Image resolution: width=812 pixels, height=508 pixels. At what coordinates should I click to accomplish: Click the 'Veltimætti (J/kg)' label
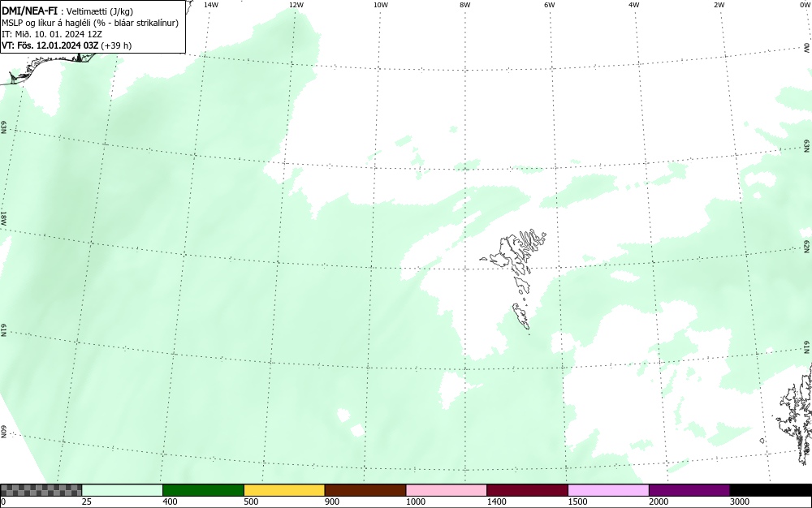[x=100, y=11]
